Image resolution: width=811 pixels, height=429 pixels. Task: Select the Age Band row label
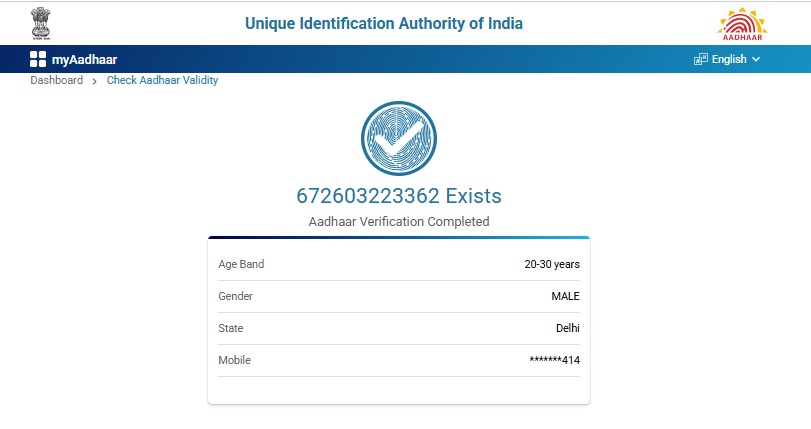pos(241,264)
